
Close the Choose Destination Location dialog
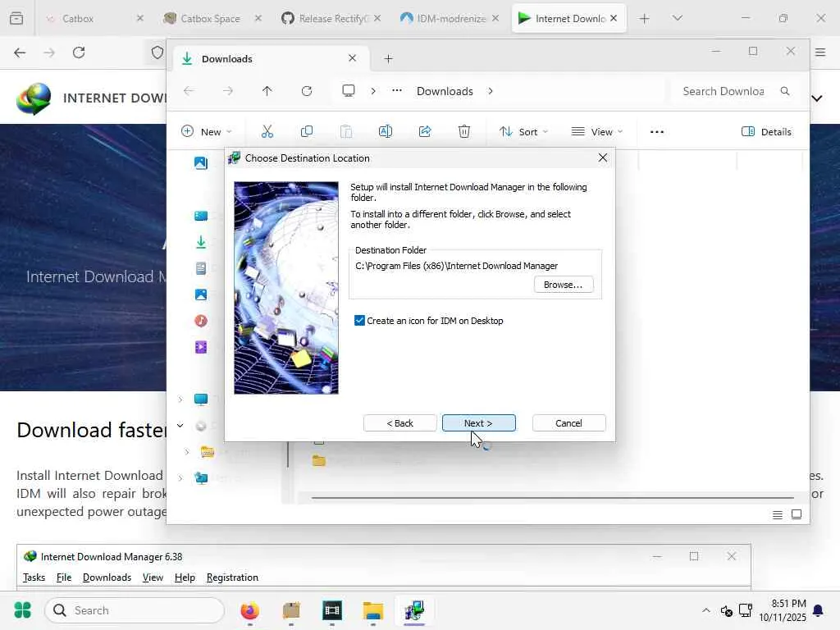pyautogui.click(x=603, y=158)
